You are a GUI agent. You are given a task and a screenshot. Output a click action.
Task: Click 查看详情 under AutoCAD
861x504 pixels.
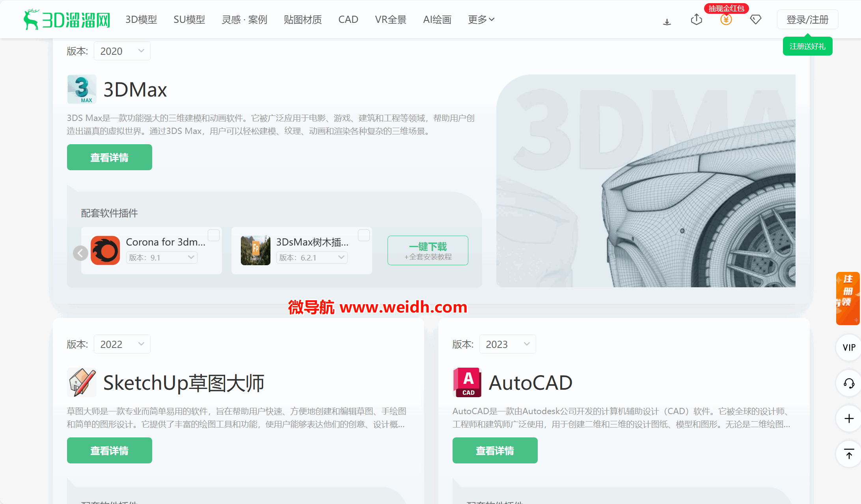[495, 450]
